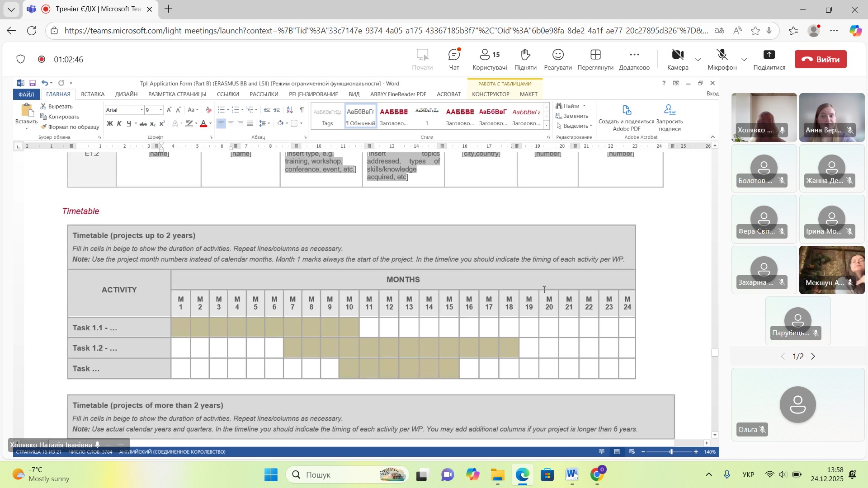Image resolution: width=868 pixels, height=488 pixels.
Task: Go to next participant page arrow
Action: click(813, 357)
